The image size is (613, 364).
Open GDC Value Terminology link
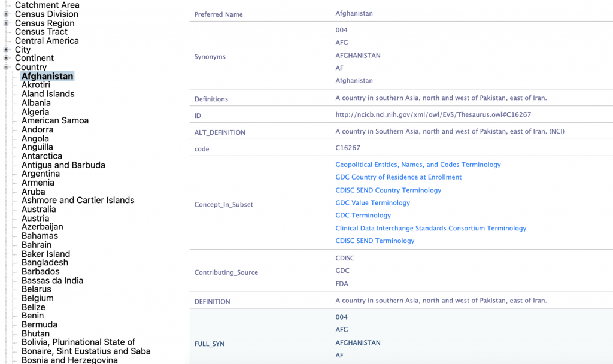point(372,202)
